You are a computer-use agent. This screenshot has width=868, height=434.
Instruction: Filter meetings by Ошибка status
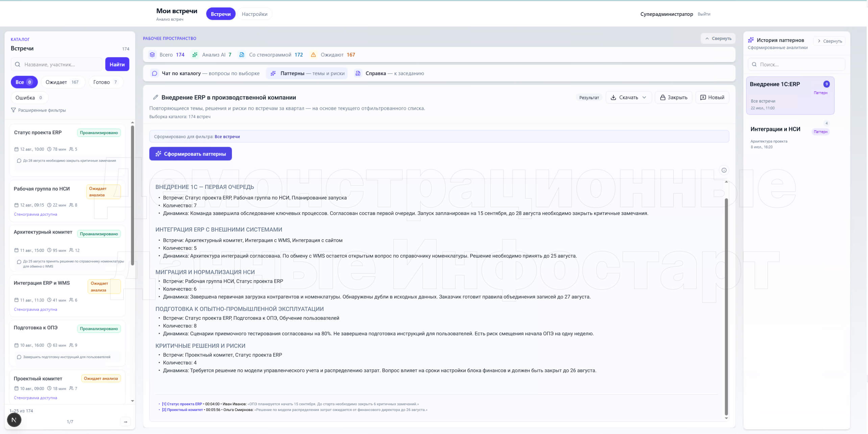(29, 98)
